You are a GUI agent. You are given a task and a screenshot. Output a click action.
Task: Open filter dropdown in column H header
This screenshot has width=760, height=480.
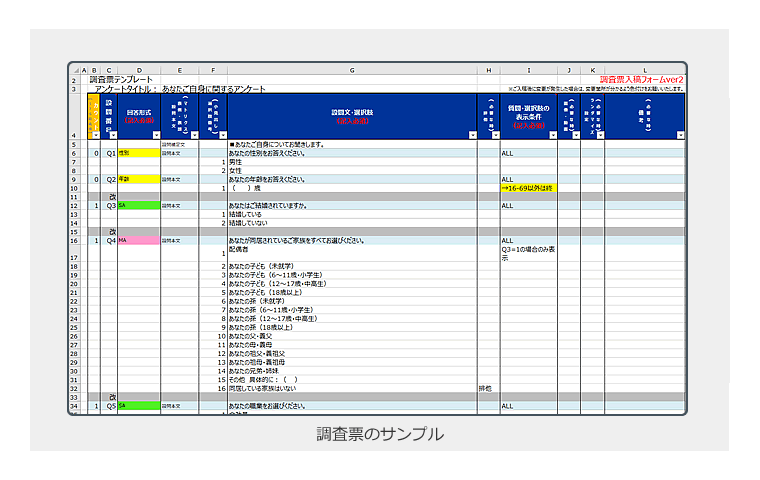click(495, 135)
